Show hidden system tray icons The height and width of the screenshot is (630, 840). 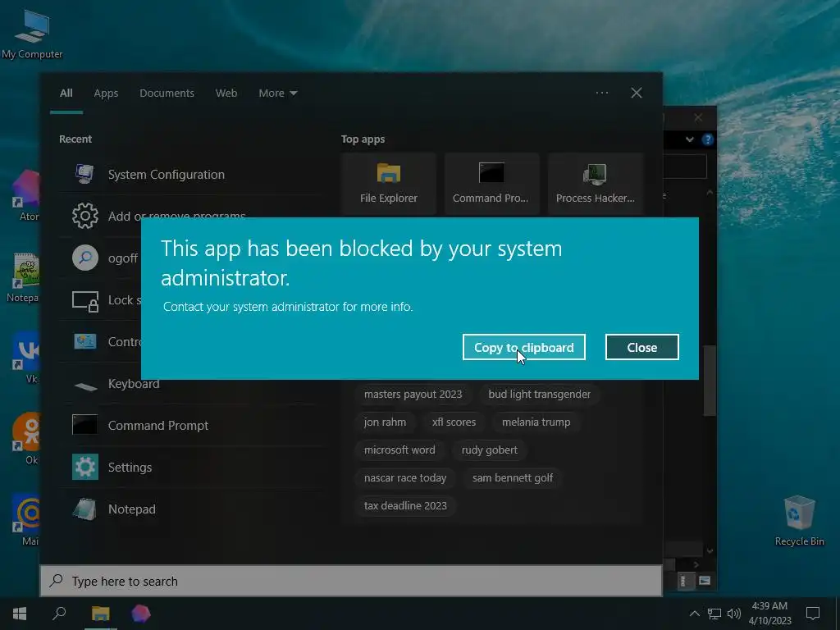tap(694, 614)
